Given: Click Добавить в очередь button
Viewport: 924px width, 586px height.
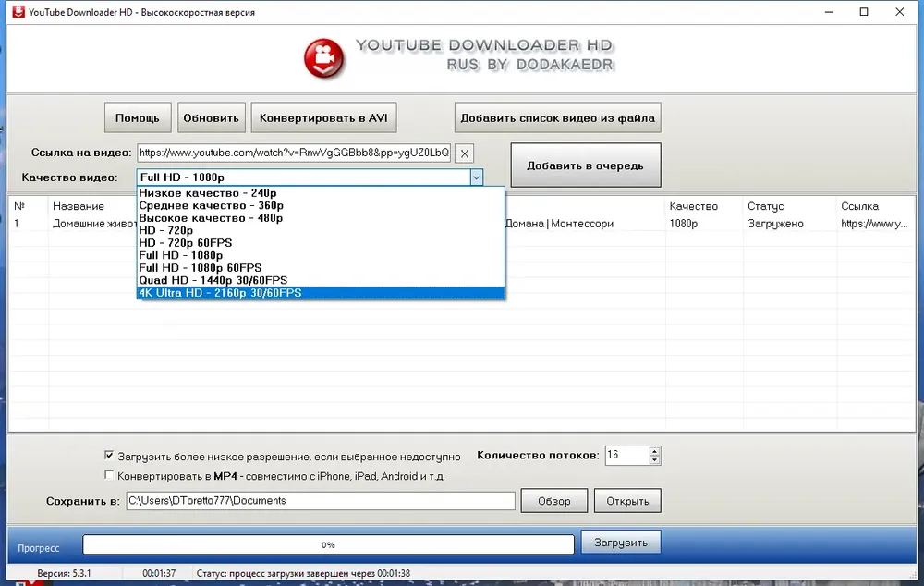Looking at the screenshot, I should (x=585, y=165).
